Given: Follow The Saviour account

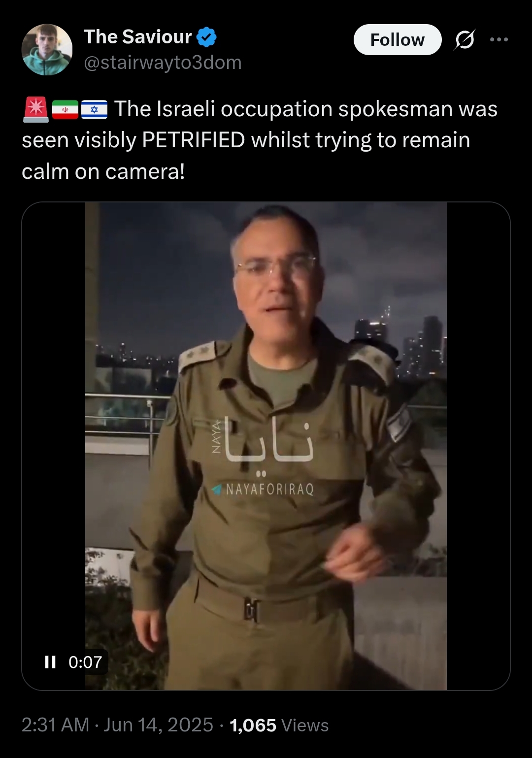Looking at the screenshot, I should click(398, 39).
